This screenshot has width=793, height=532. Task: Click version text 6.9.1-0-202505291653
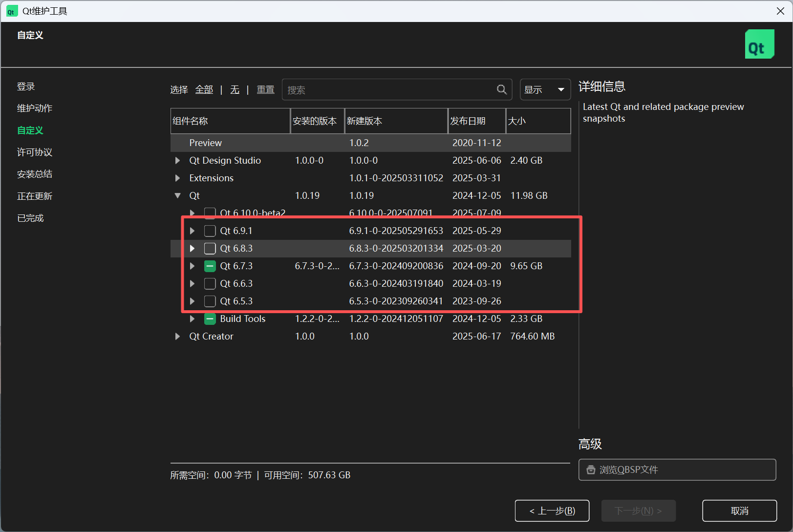[396, 231]
